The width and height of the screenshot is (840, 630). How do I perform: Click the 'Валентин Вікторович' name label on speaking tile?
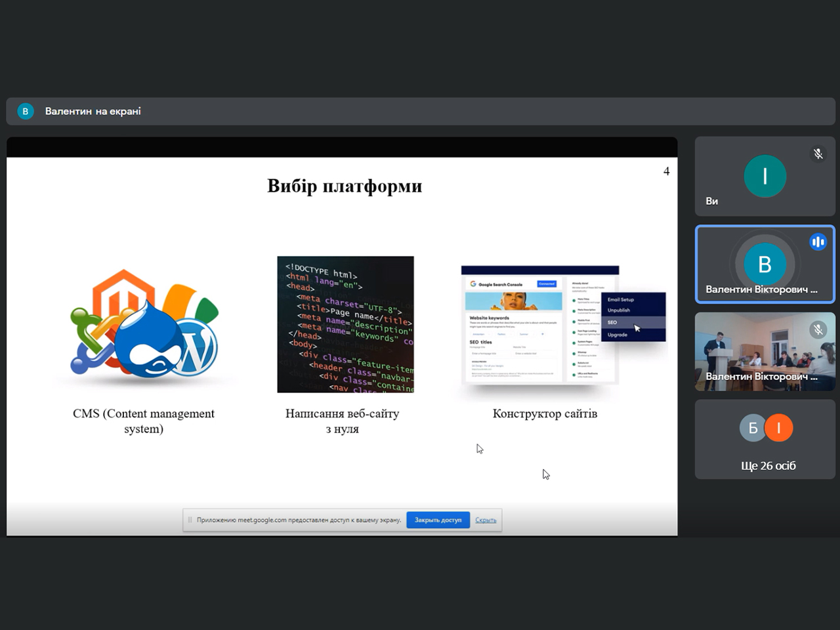click(761, 289)
